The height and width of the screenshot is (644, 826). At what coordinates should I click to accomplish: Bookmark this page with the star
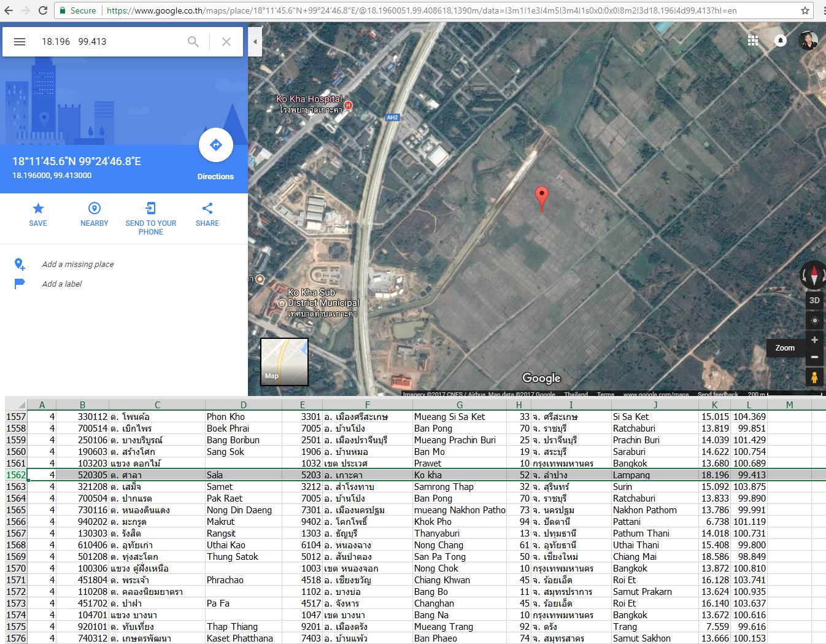tap(805, 10)
